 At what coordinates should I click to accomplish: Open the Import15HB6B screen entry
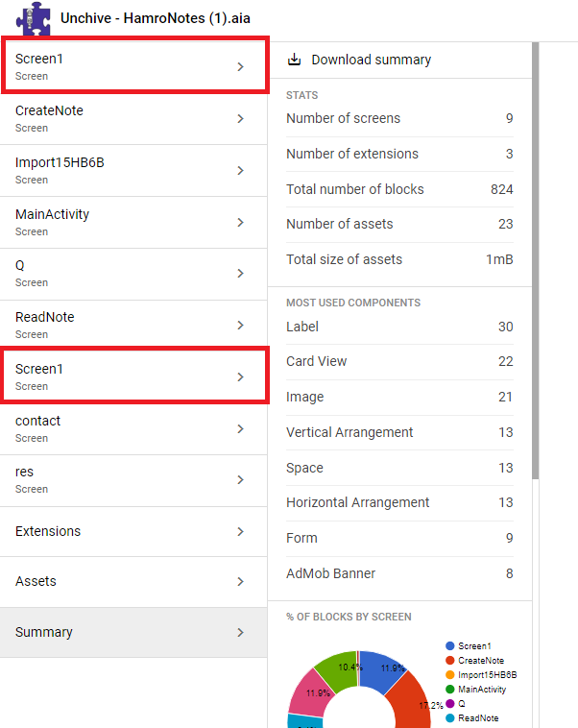click(x=133, y=171)
